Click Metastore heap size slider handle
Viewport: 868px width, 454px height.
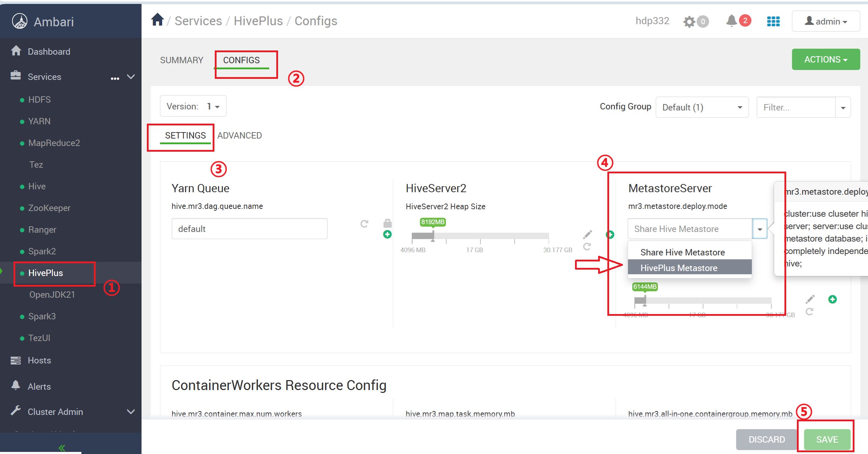tap(645, 300)
